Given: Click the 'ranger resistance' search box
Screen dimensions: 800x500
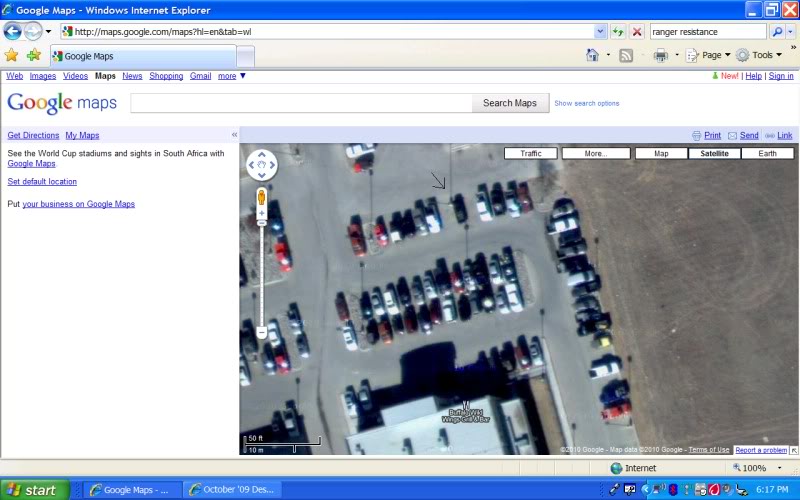Looking at the screenshot, I should click(708, 32).
